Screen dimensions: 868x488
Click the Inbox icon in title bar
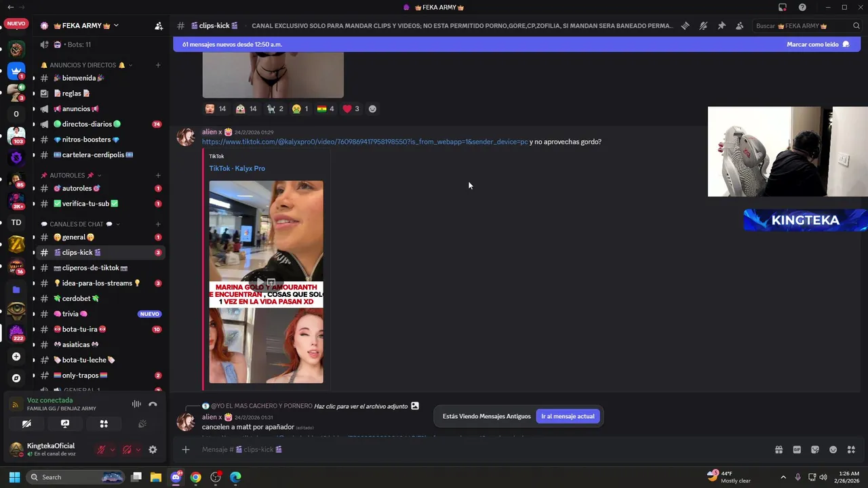783,7
